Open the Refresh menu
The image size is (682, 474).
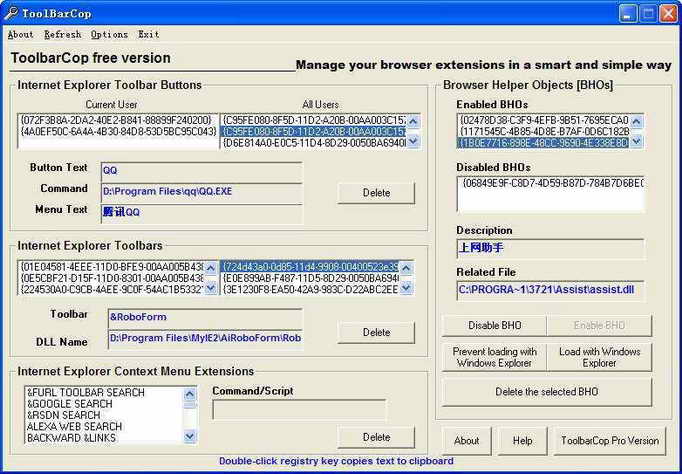pos(63,34)
